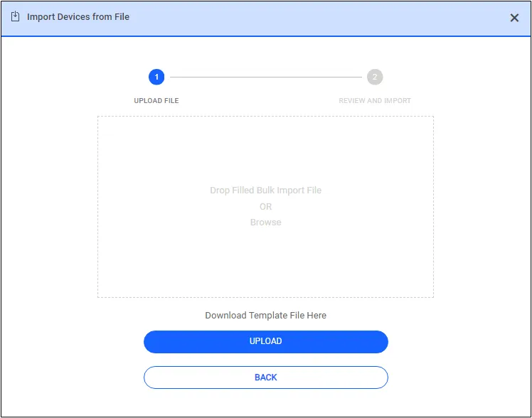Image resolution: width=532 pixels, height=418 pixels.
Task: Click the REVIEW AND IMPORT step label
Action: pyautogui.click(x=375, y=101)
